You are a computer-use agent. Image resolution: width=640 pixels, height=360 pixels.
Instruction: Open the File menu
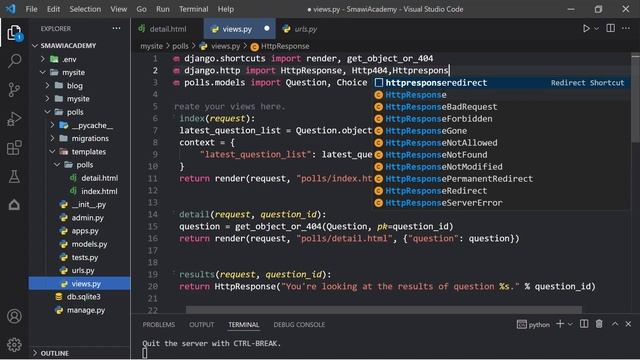pos(31,9)
